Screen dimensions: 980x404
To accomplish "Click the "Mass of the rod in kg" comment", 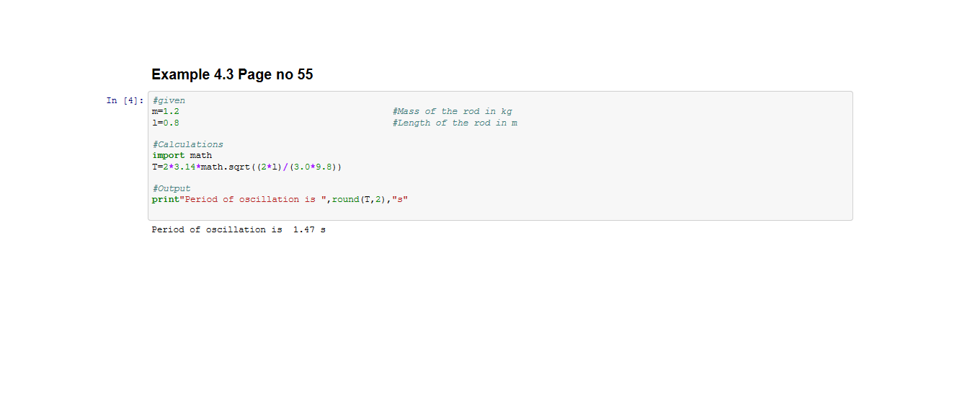I will point(453,112).
